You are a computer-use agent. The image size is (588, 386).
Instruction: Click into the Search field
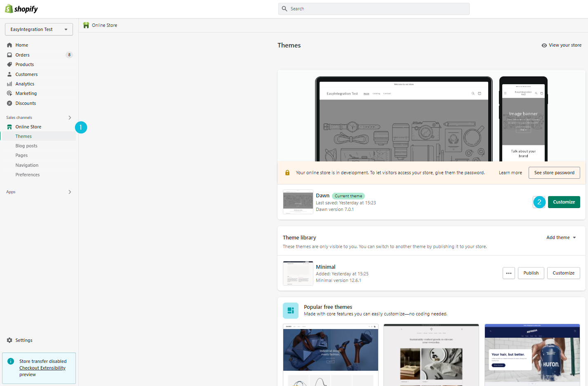click(x=374, y=9)
